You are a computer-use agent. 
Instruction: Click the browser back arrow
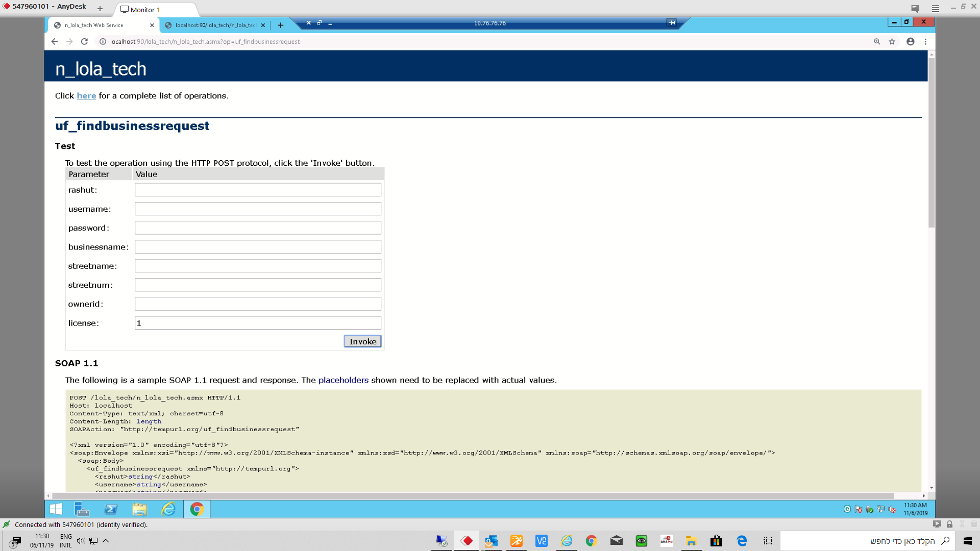point(55,42)
